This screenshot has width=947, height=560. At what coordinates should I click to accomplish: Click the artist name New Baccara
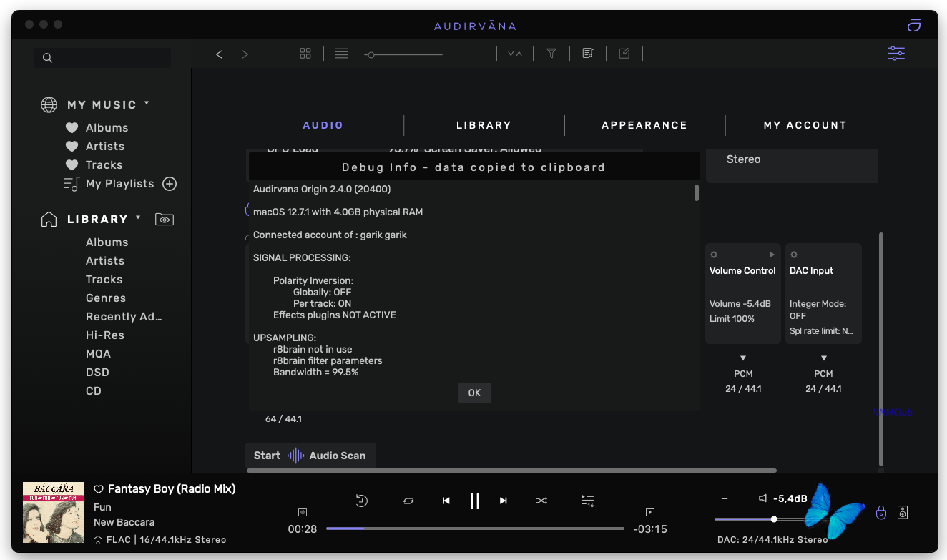(124, 522)
